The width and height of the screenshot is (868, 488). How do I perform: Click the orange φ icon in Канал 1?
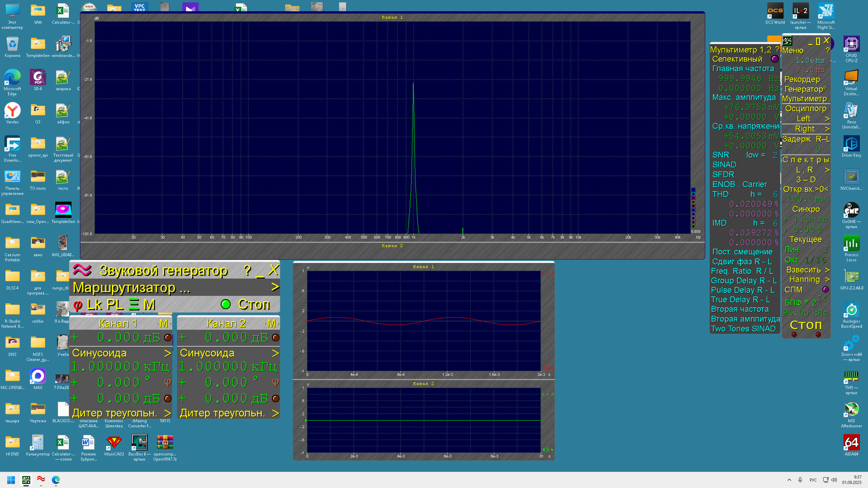point(167,382)
